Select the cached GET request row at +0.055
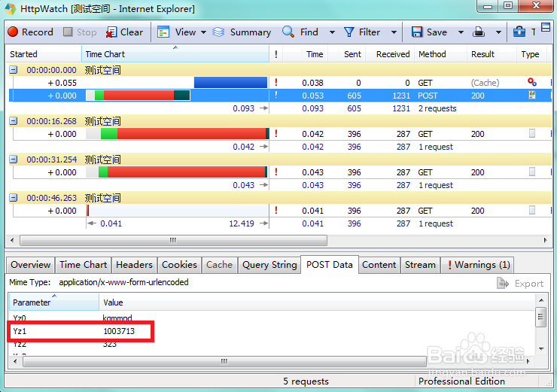557x392 pixels. [282, 83]
